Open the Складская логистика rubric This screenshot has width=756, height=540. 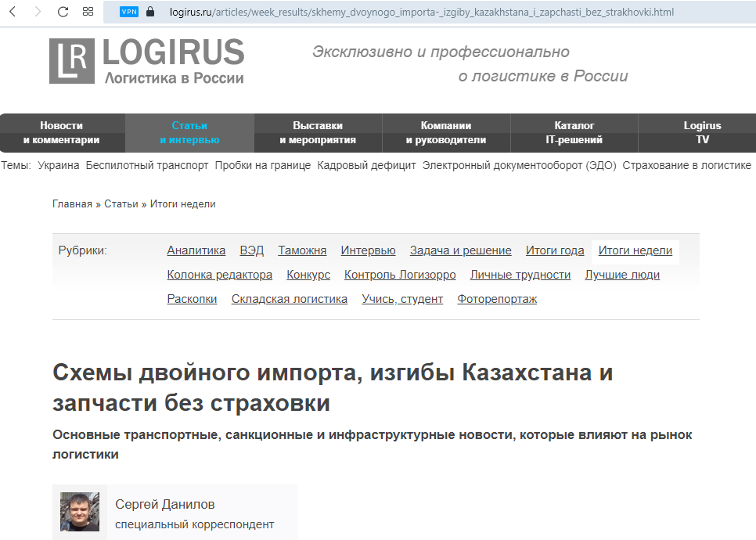289,299
